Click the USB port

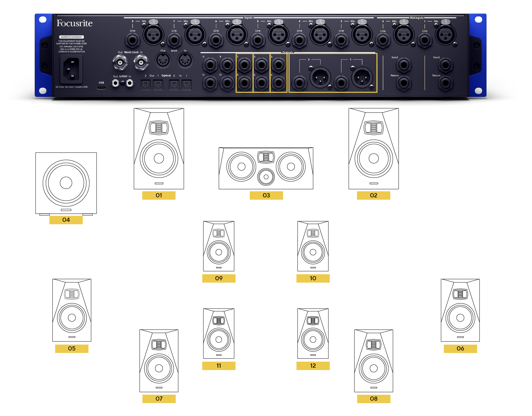[101, 88]
